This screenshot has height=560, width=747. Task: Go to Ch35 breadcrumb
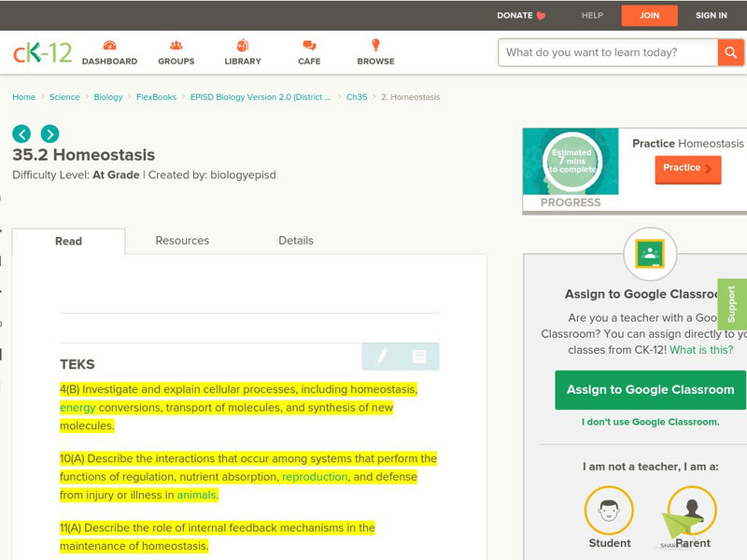tap(357, 97)
